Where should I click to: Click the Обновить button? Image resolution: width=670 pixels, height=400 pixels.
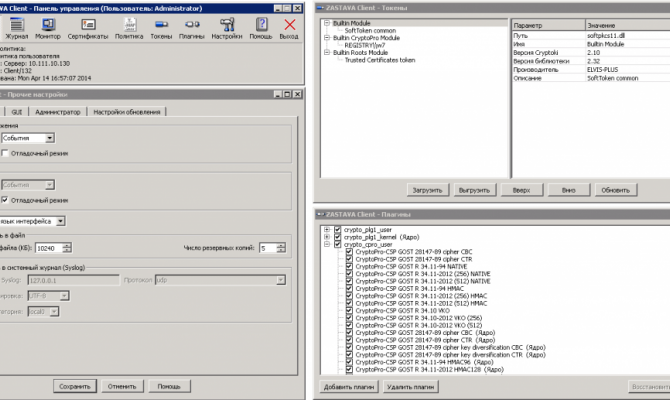(616, 190)
